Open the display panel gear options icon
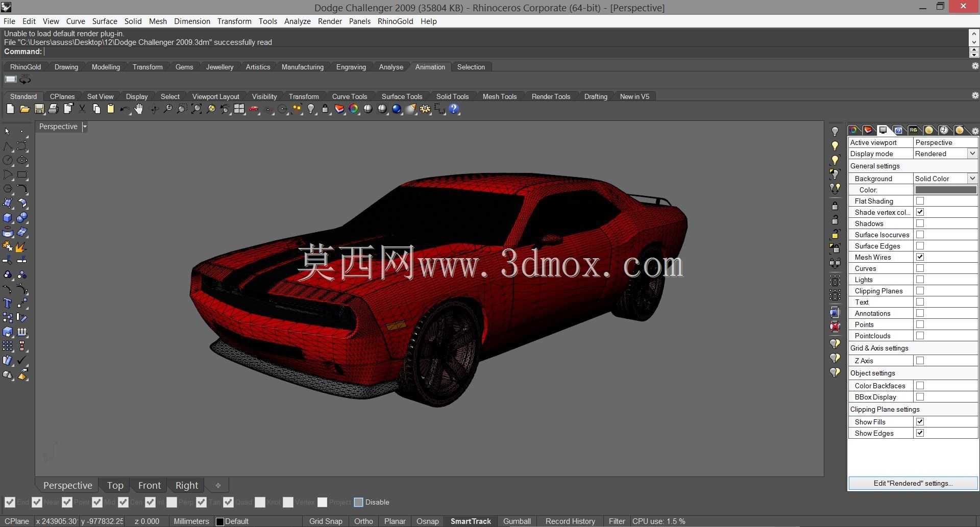 (975, 131)
